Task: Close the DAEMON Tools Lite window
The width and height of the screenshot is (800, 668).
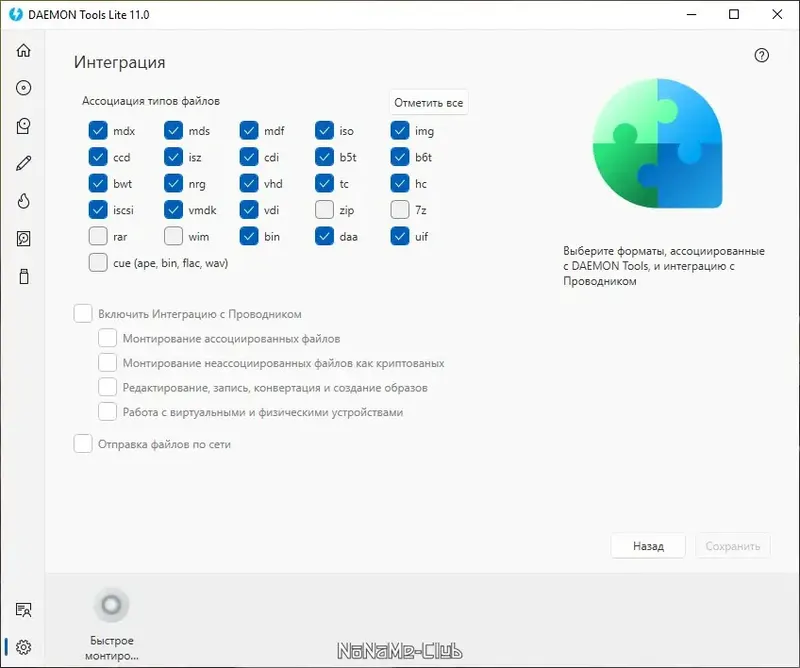Action: [777, 14]
